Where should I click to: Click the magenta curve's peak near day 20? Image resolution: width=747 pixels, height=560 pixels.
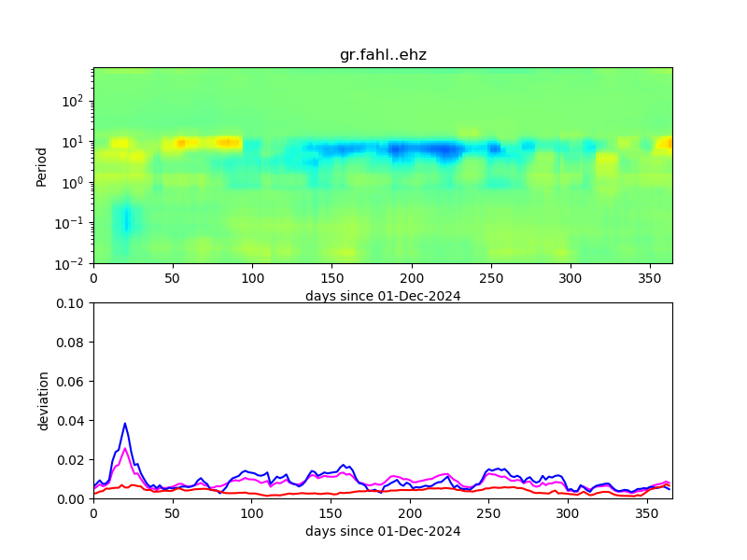[x=125, y=449]
